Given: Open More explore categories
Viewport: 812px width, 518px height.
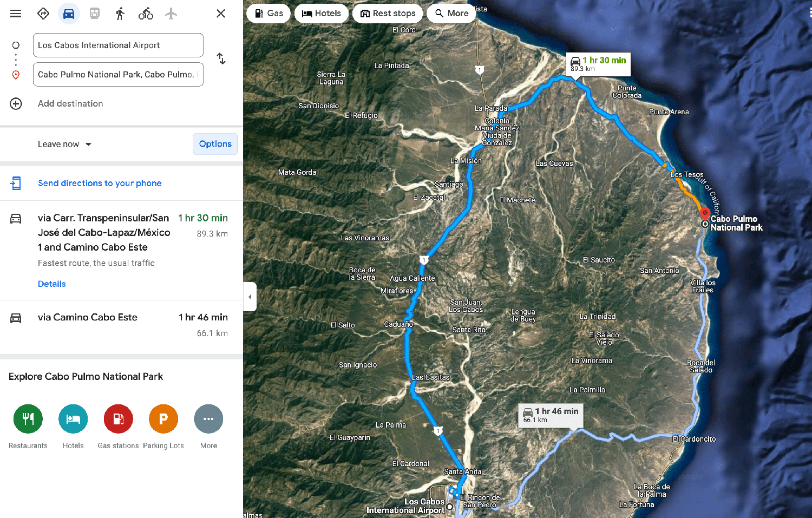Looking at the screenshot, I should click(208, 419).
